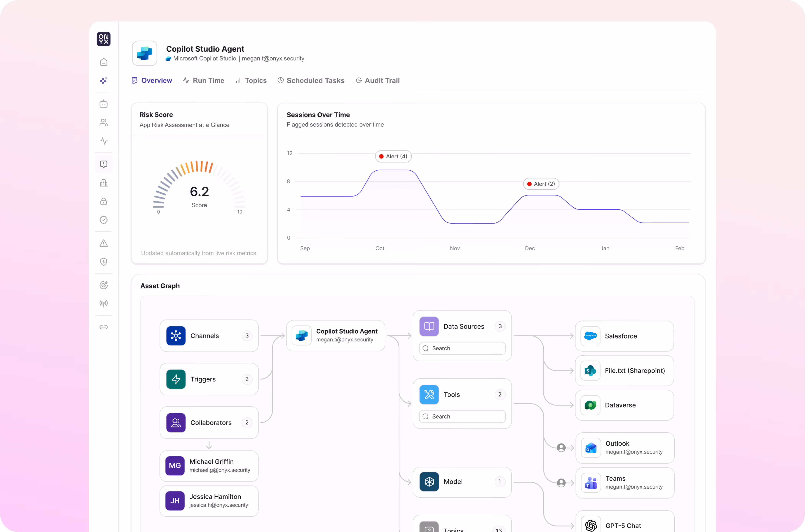Click the Salesforce label text
The width and height of the screenshot is (805, 532).
point(621,336)
